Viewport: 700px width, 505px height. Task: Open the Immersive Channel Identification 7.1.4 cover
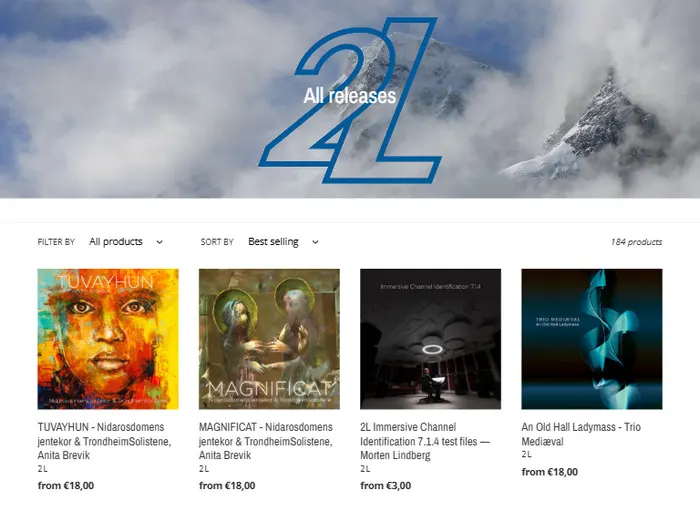(x=430, y=339)
